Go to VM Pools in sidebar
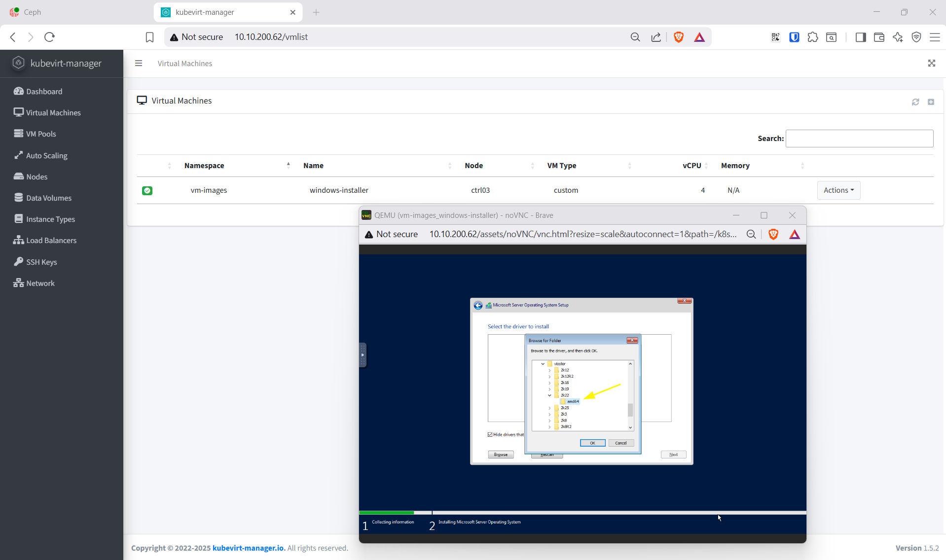The image size is (946, 560). point(35,134)
